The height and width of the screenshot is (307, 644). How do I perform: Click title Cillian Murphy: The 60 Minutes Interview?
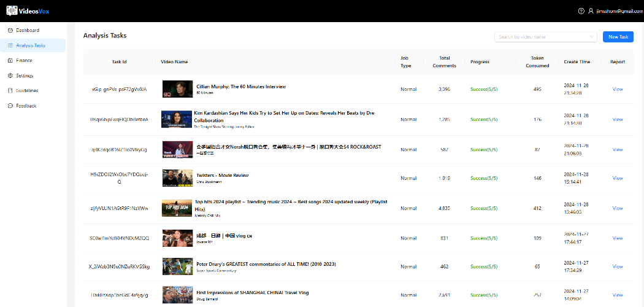(x=241, y=87)
